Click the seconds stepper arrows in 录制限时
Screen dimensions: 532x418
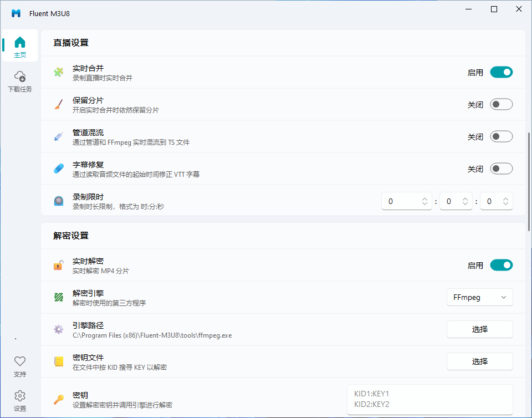[x=505, y=201]
